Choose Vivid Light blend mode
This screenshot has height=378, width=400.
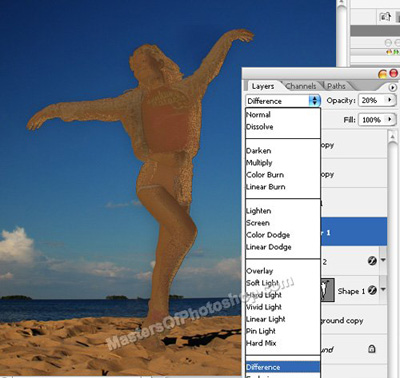[264, 307]
